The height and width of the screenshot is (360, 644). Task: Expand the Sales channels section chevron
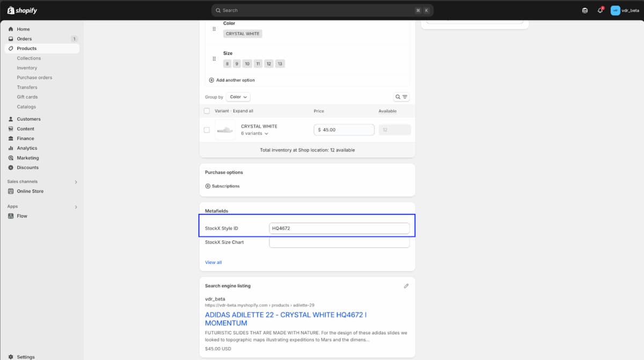pyautogui.click(x=76, y=182)
